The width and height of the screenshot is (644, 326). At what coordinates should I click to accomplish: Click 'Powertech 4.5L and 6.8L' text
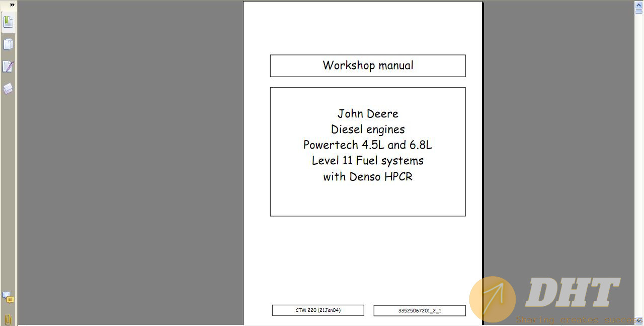pos(368,145)
